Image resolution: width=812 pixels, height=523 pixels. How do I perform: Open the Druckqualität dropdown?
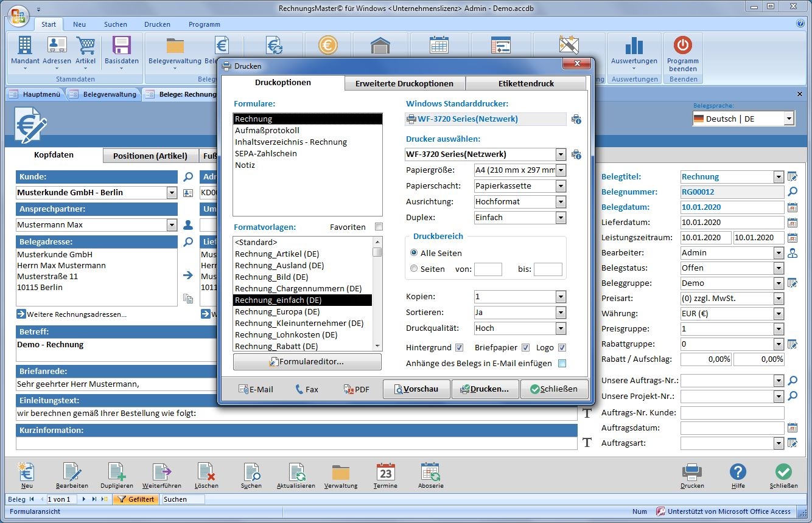tap(561, 328)
